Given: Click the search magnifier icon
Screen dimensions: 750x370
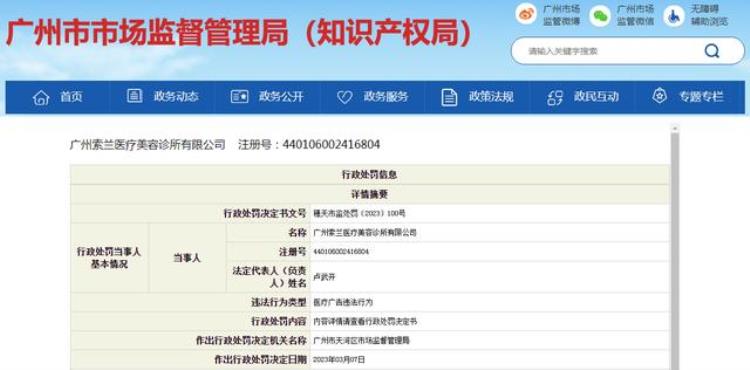Looking at the screenshot, I should pyautogui.click(x=712, y=51).
